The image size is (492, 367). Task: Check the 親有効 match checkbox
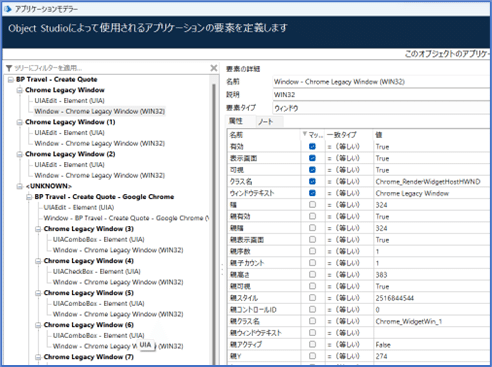[x=312, y=216]
